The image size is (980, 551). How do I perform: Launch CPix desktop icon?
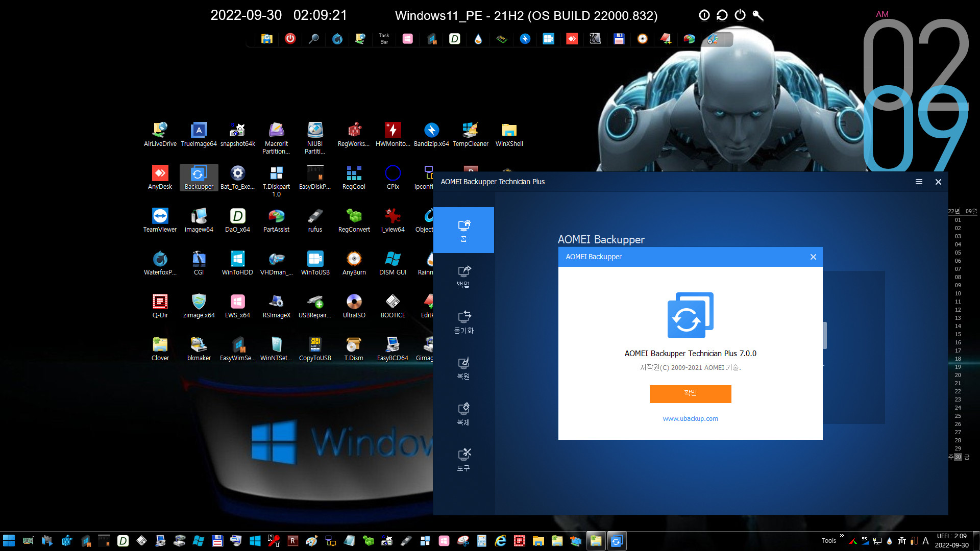tap(393, 178)
